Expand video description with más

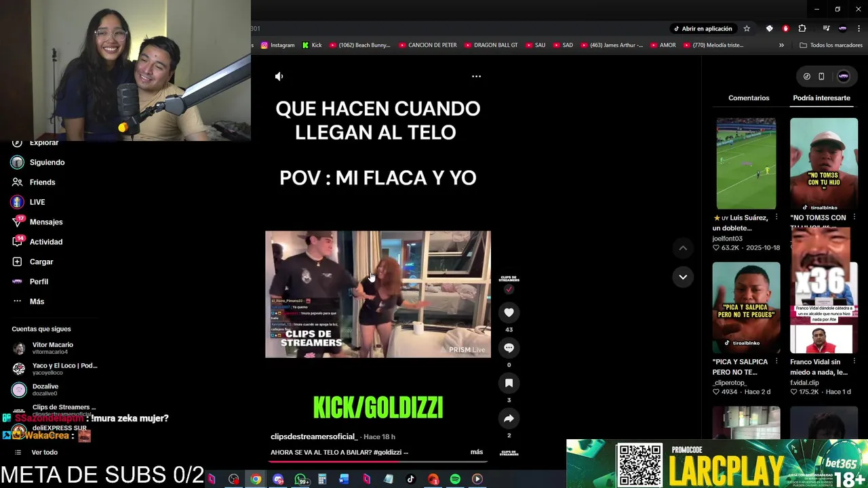[x=477, y=452]
